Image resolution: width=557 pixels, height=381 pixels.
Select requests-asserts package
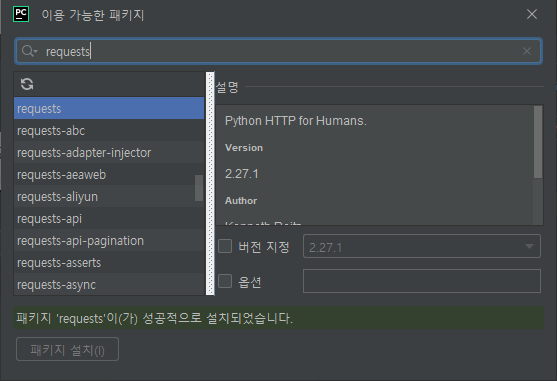pos(109,262)
